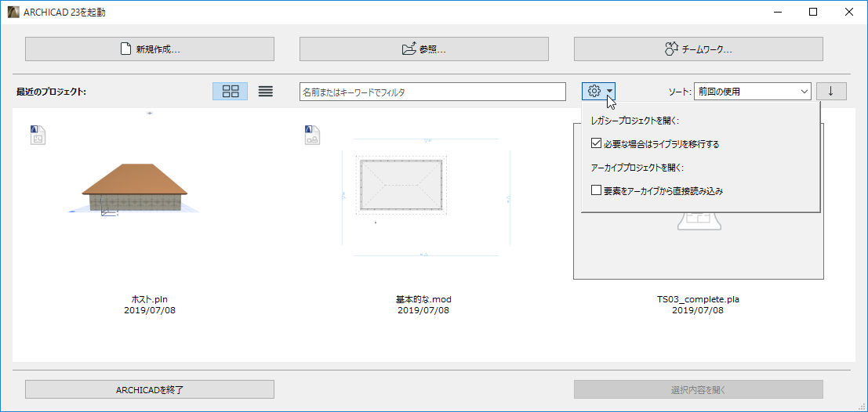This screenshot has width=868, height=412.
Task: Click the file name 基本的な.mod
Action: [423, 300]
